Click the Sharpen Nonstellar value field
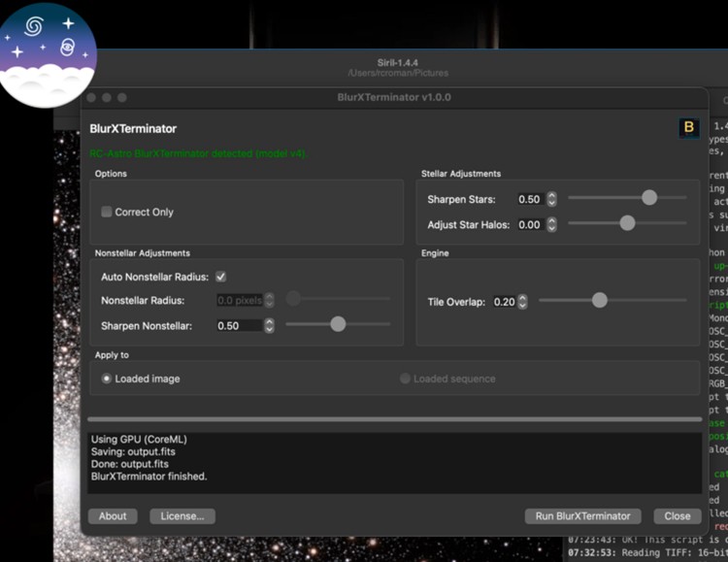 click(x=240, y=325)
